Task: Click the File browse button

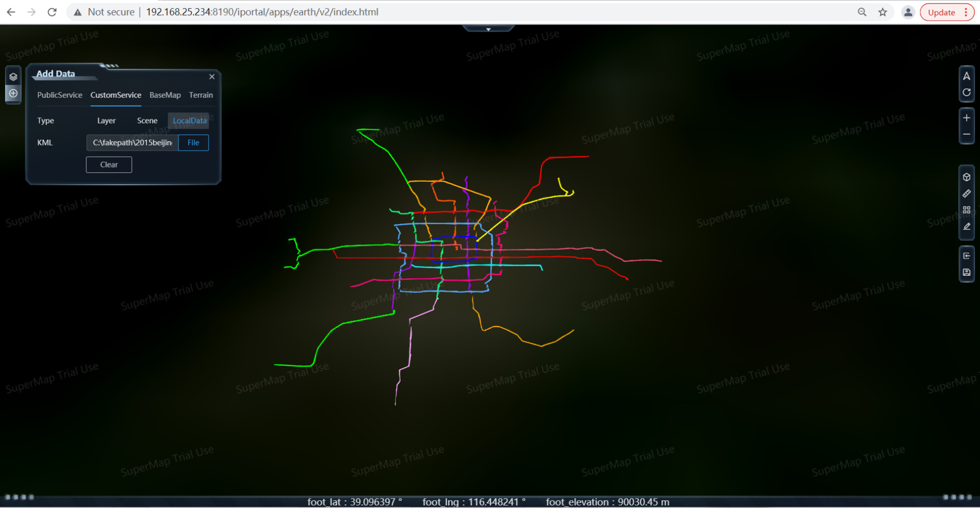Action: (193, 143)
